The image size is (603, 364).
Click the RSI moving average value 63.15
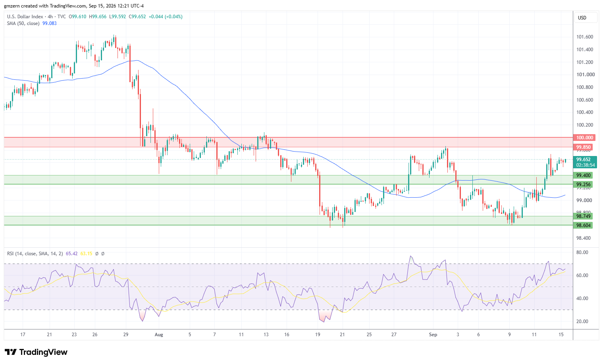tap(86, 253)
